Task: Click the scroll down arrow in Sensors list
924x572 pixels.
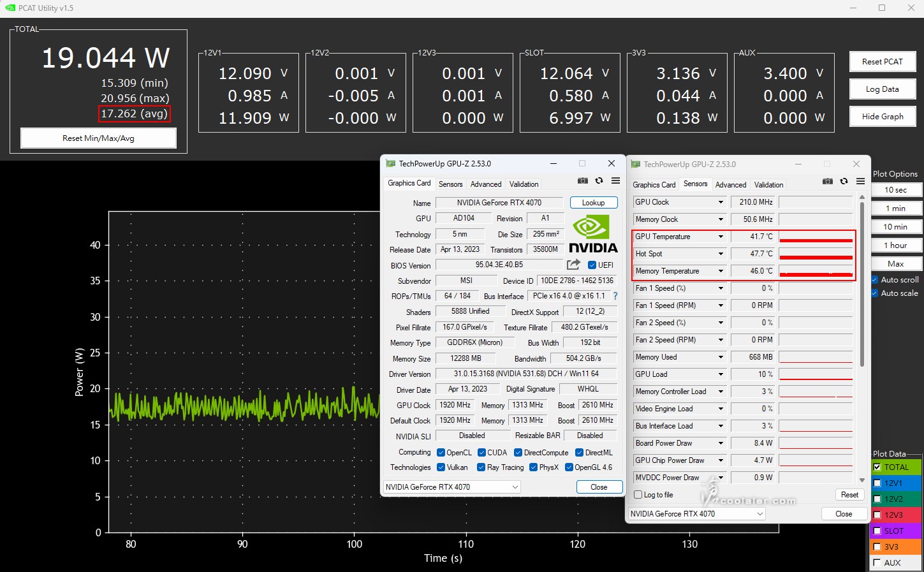Action: click(862, 480)
